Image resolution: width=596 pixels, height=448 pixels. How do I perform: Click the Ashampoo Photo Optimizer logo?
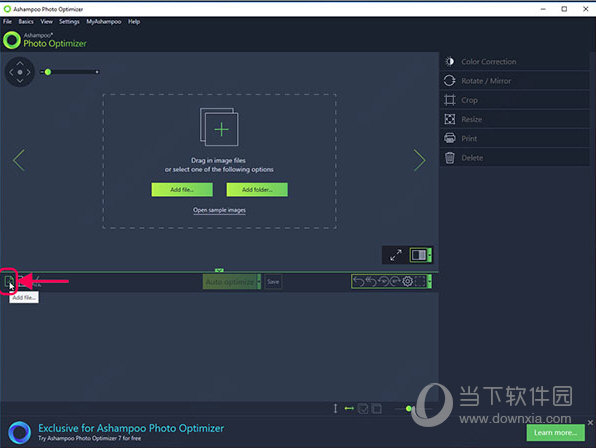(x=45, y=40)
